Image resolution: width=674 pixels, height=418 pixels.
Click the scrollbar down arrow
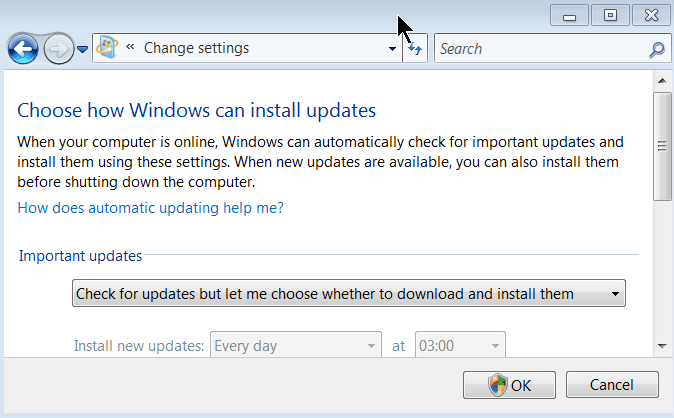(x=662, y=346)
